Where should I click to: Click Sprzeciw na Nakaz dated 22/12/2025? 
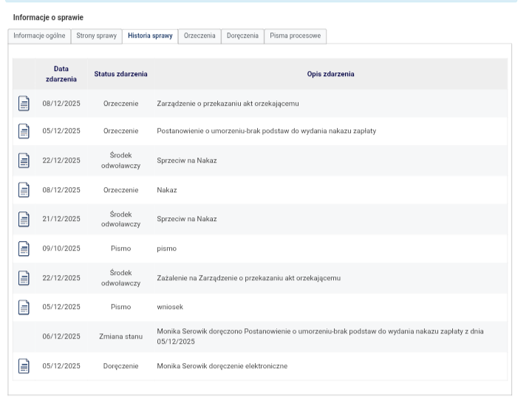pos(187,160)
